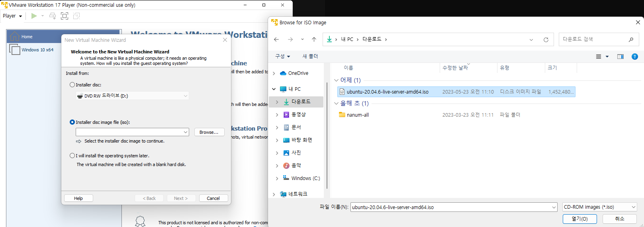Open the view options dropdown arrow
This screenshot has height=227, width=644.
[607, 57]
